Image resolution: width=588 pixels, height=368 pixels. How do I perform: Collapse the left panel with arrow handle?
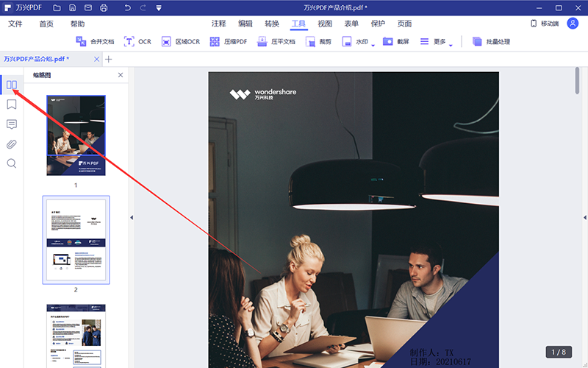click(132, 217)
